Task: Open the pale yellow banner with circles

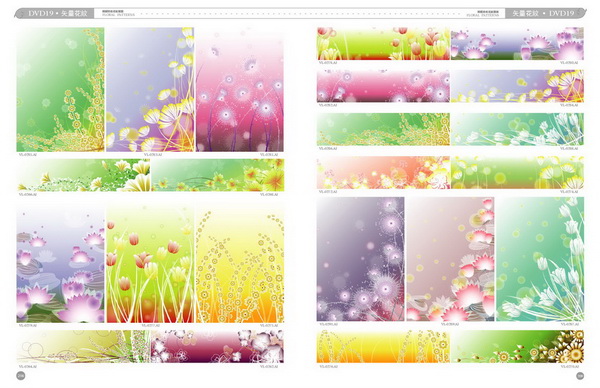Action: tap(83, 347)
